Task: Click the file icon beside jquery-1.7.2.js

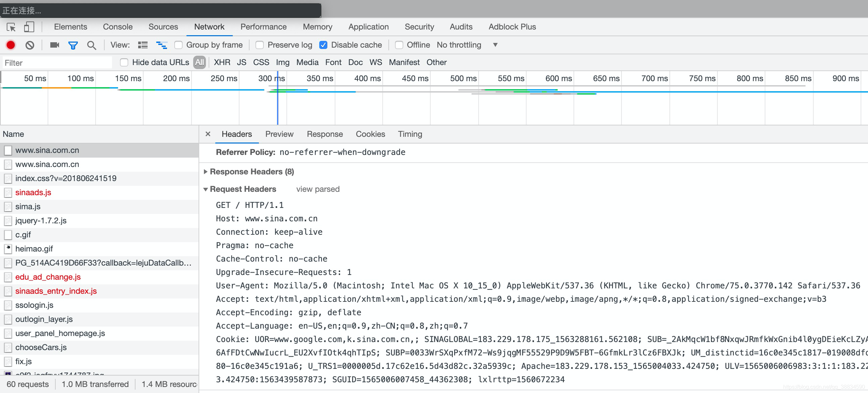Action: pos(8,221)
